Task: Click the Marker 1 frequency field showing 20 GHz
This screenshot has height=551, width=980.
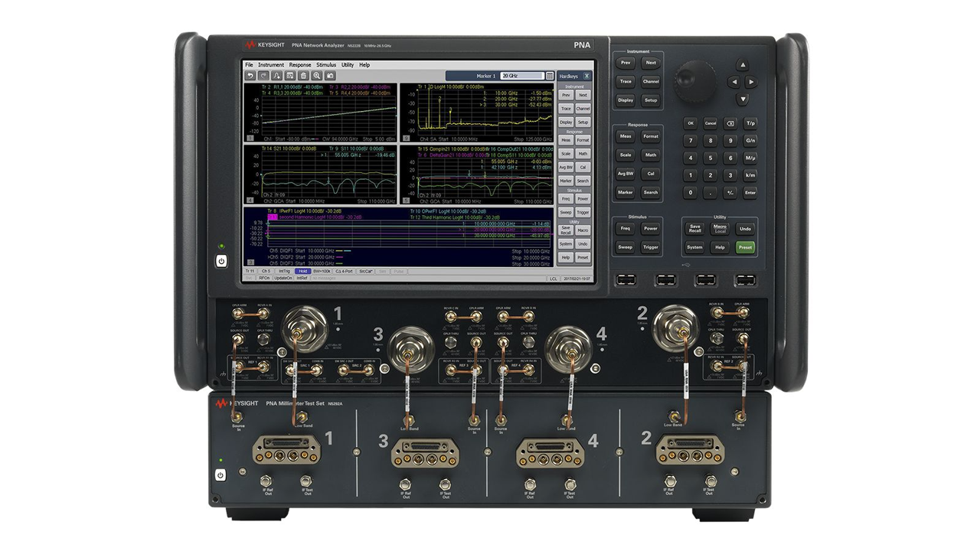Action: 521,76
